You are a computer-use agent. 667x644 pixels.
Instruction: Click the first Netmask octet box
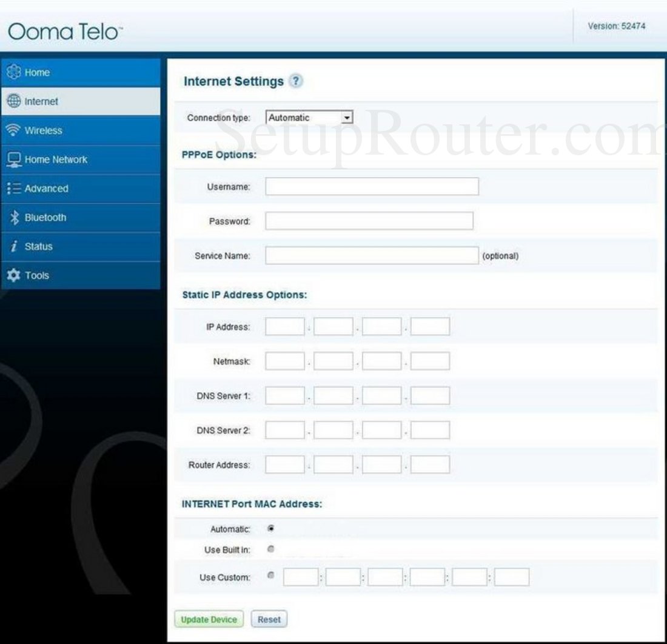pyautogui.click(x=284, y=361)
